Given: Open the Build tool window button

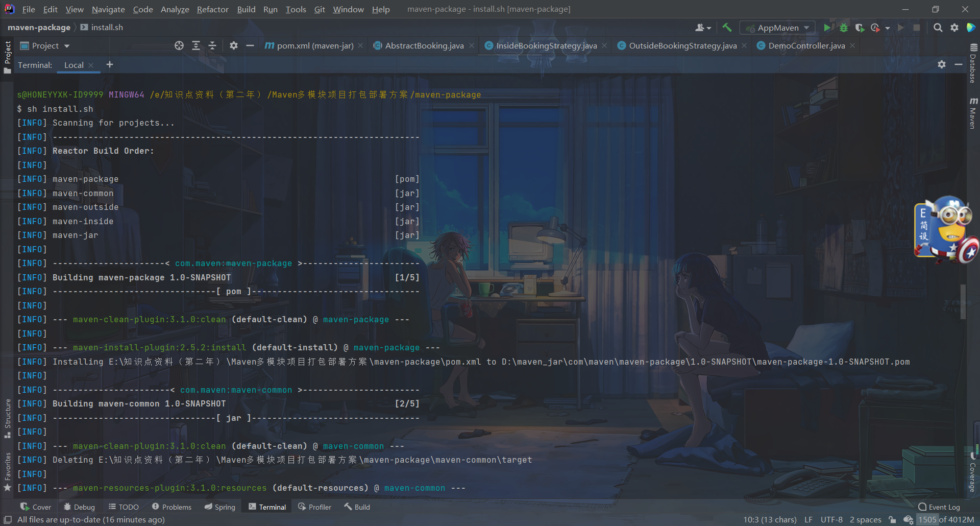Looking at the screenshot, I should point(357,507).
